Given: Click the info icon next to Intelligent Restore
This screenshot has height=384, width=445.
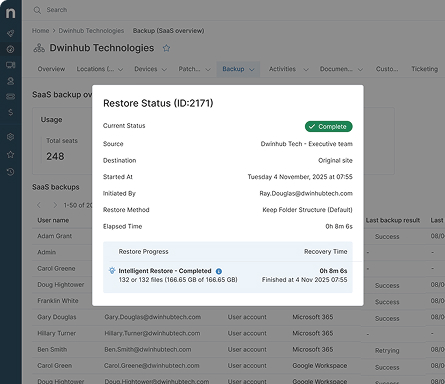Looking at the screenshot, I should 219,271.
